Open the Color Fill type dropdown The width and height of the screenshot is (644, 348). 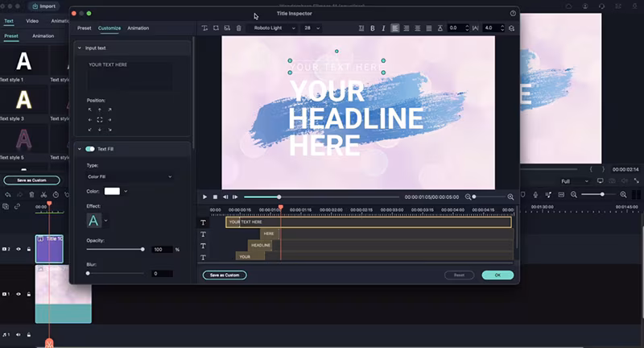point(130,176)
